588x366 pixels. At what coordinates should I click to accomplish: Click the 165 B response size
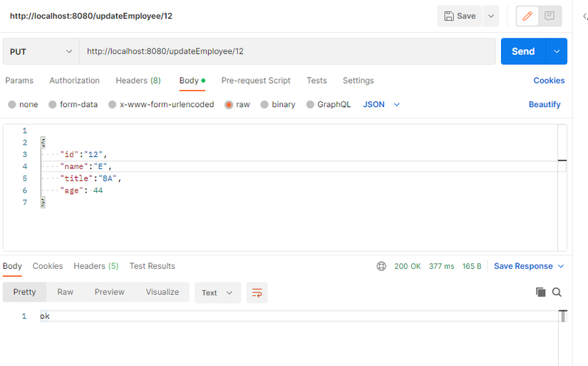click(x=472, y=266)
